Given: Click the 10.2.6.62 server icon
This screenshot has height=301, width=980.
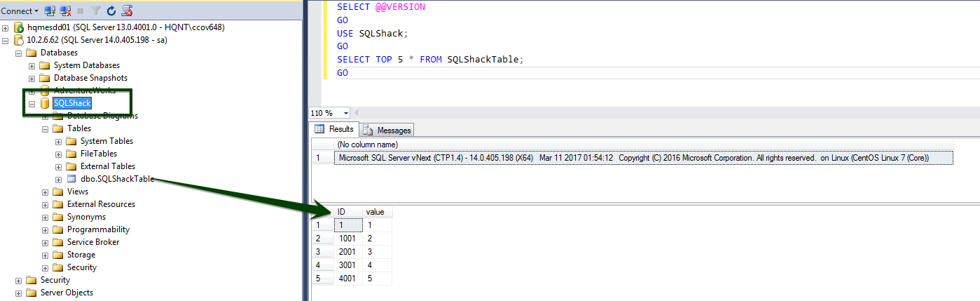Looking at the screenshot, I should pos(19,40).
